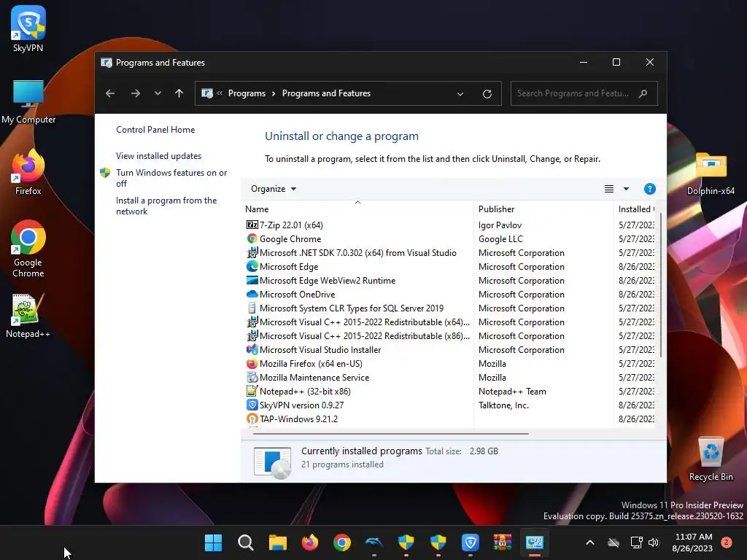Open View installed updates link

pyautogui.click(x=158, y=156)
